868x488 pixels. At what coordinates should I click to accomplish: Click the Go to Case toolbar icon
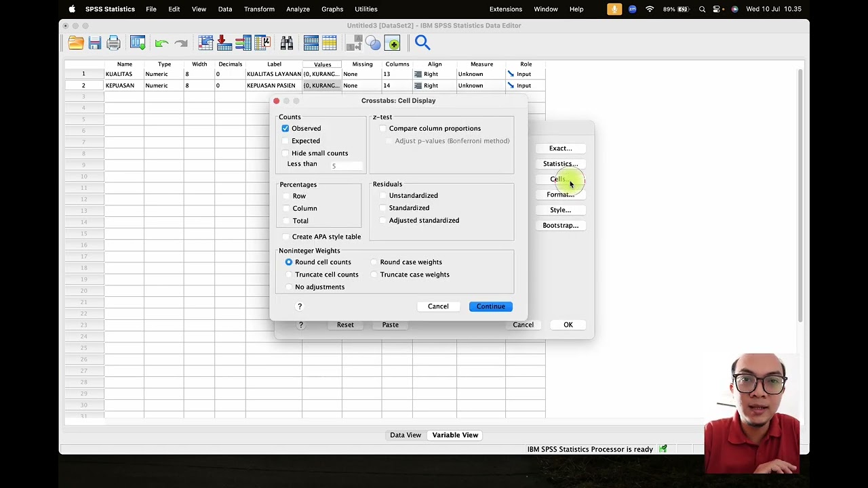pos(206,43)
